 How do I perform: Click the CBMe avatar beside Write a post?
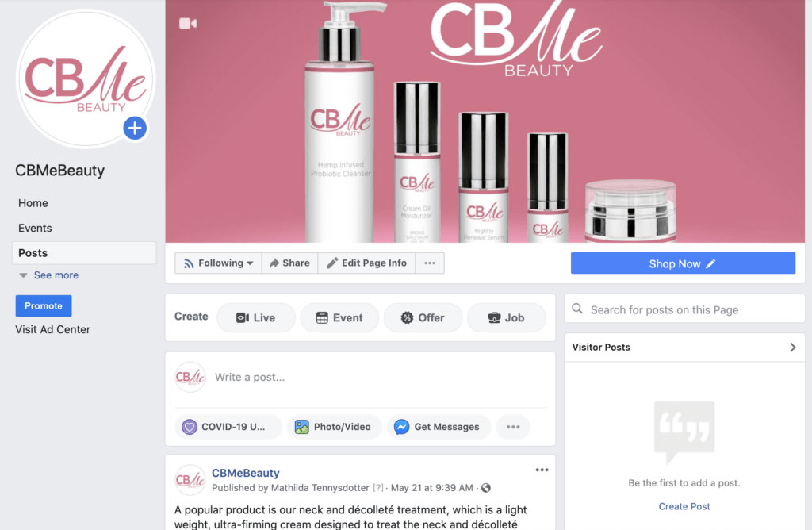point(190,377)
